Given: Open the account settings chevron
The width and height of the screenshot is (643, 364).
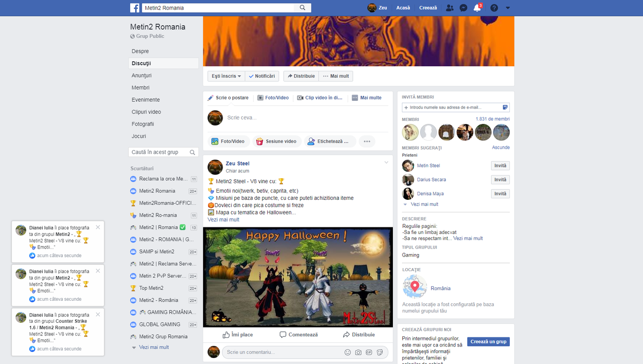Looking at the screenshot, I should pyautogui.click(x=507, y=8).
